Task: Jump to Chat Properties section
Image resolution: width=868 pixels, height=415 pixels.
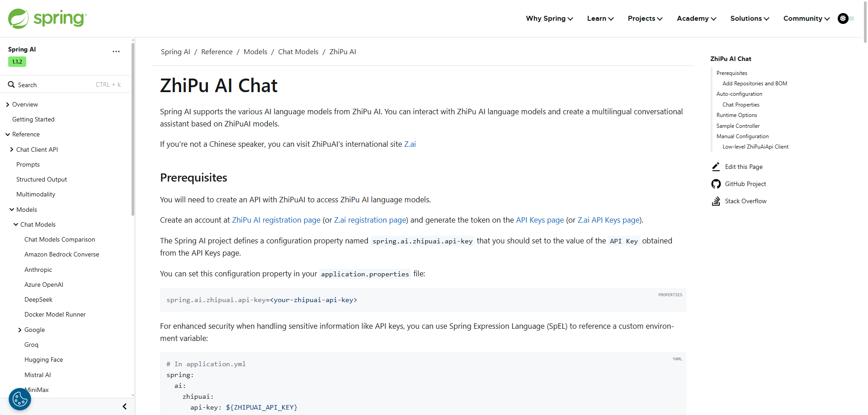Action: (741, 105)
